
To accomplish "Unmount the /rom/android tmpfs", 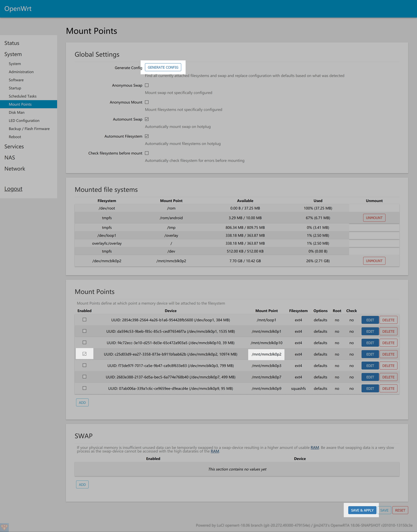I will [374, 218].
